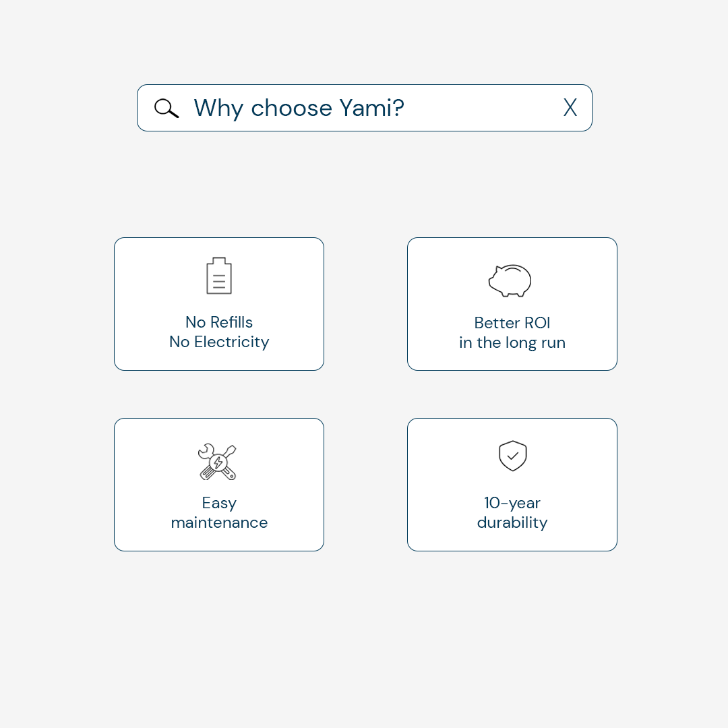Click the wrench and screwdriver maintenance icon
The height and width of the screenshot is (728, 728).
[x=217, y=462]
